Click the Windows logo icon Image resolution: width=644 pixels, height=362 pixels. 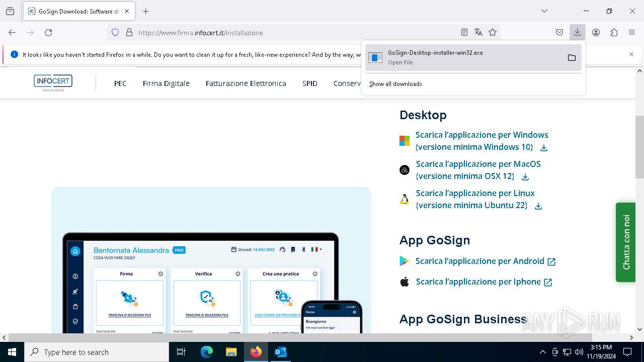(405, 141)
